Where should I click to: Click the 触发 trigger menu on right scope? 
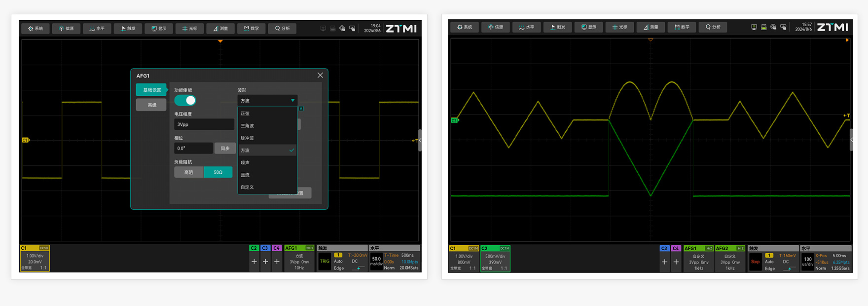tap(557, 27)
